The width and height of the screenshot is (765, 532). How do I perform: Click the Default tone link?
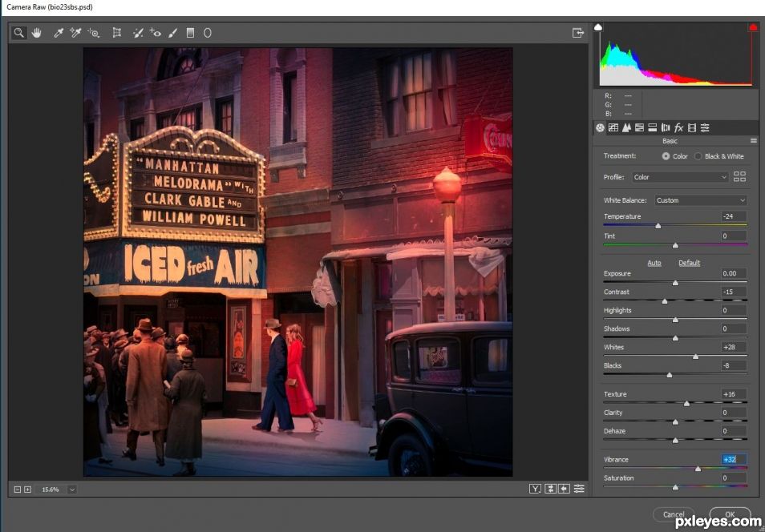(690, 263)
